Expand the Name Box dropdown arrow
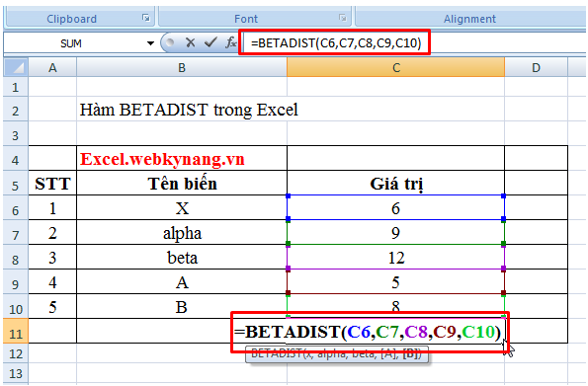588x386 pixels. (151, 43)
